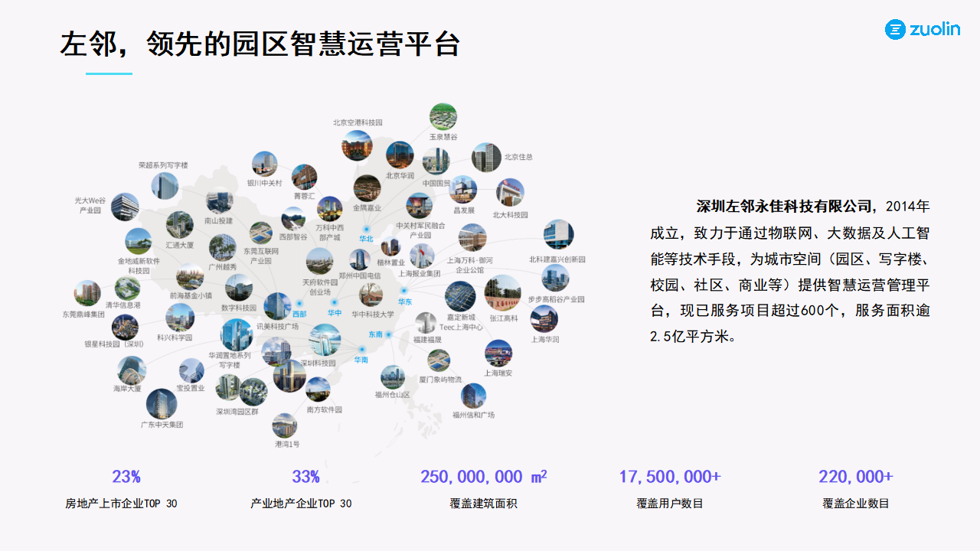Open the 上海报业集团 photo

click(422, 256)
